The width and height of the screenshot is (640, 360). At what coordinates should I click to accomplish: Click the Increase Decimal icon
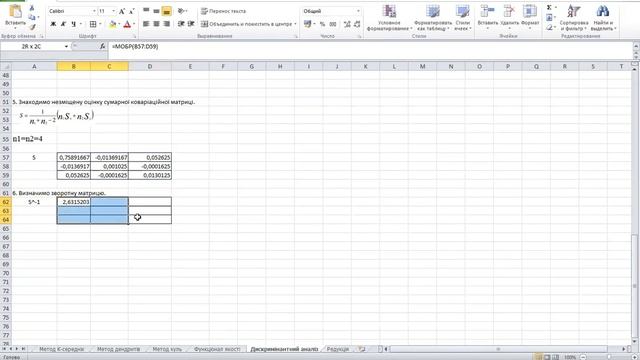(x=347, y=24)
